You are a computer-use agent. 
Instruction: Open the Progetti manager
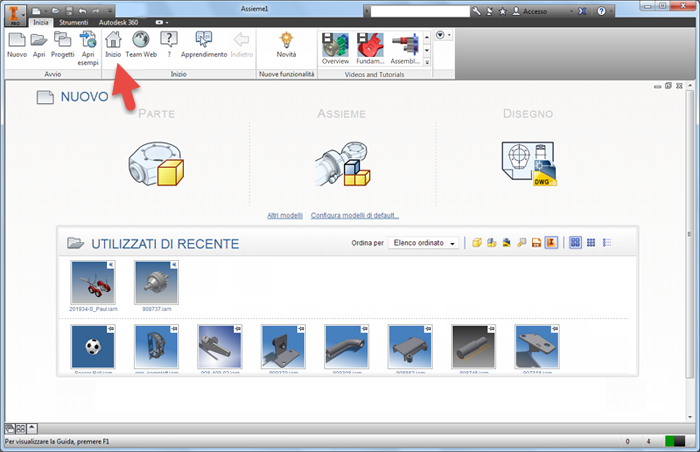pos(62,45)
